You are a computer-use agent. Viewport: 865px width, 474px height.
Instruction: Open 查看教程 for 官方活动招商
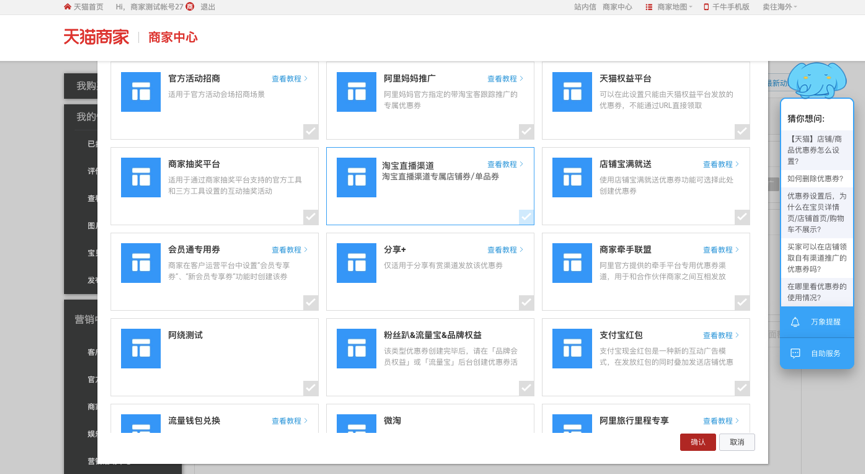point(290,79)
